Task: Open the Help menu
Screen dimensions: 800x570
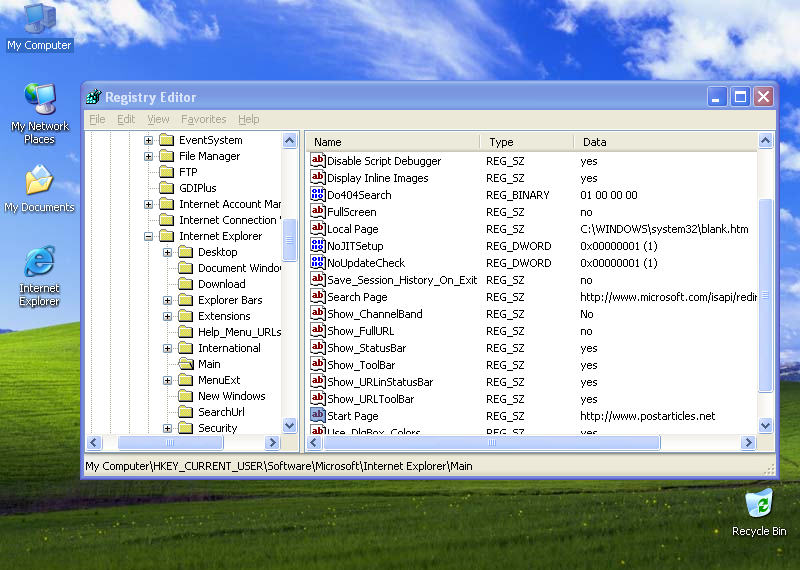Action: (x=248, y=119)
